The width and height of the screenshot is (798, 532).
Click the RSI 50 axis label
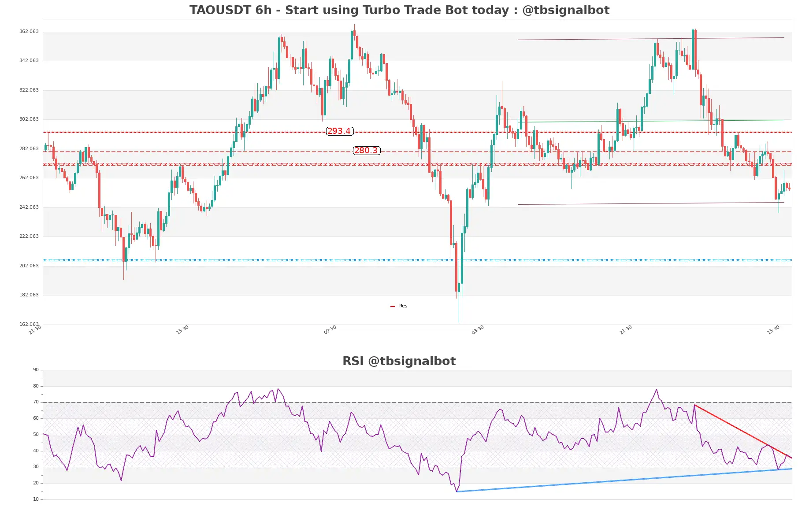click(x=36, y=435)
